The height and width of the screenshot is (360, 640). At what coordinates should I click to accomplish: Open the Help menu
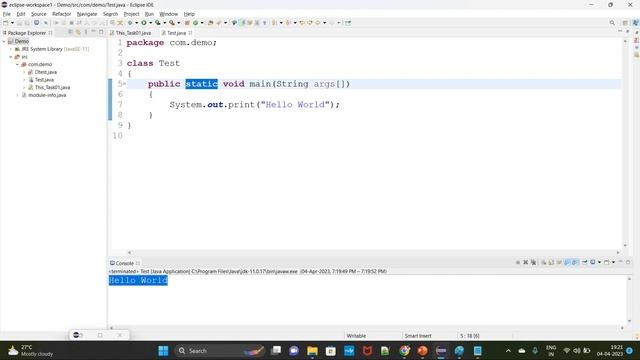pyautogui.click(x=189, y=14)
